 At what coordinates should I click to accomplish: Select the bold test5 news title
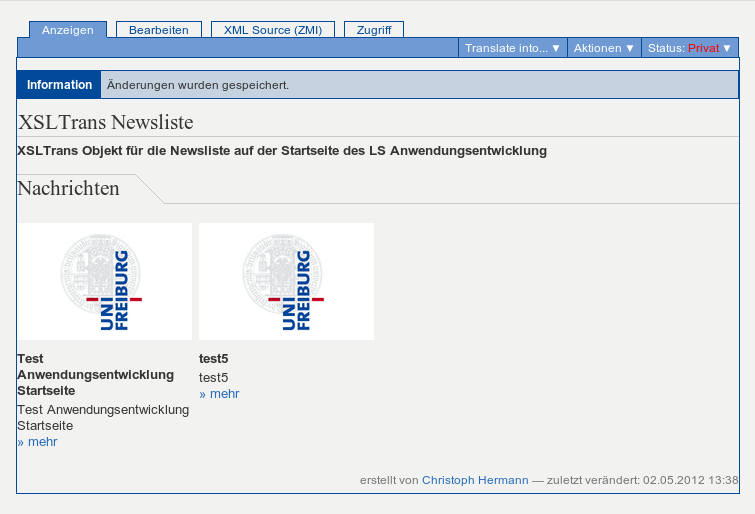click(x=213, y=359)
